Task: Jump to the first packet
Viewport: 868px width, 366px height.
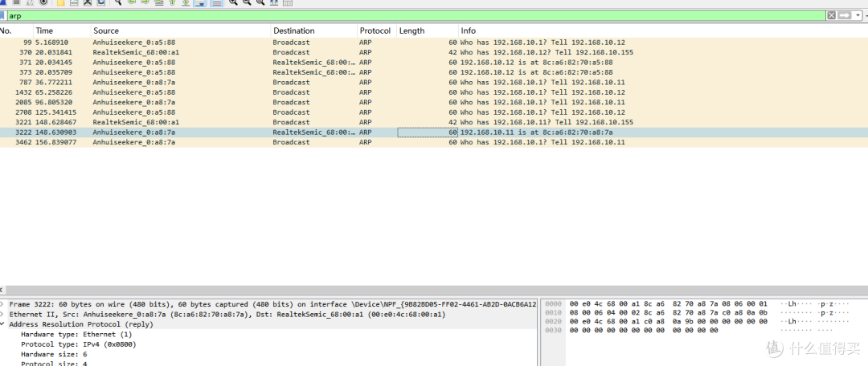Action: tap(172, 2)
